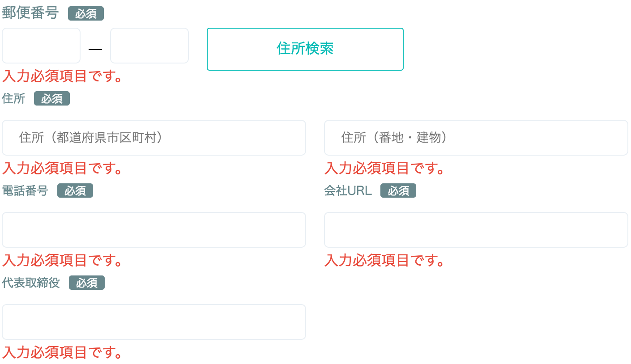The width and height of the screenshot is (631, 364).
Task: Focus the 住所（都道府県市区町村） field
Action: [x=154, y=138]
